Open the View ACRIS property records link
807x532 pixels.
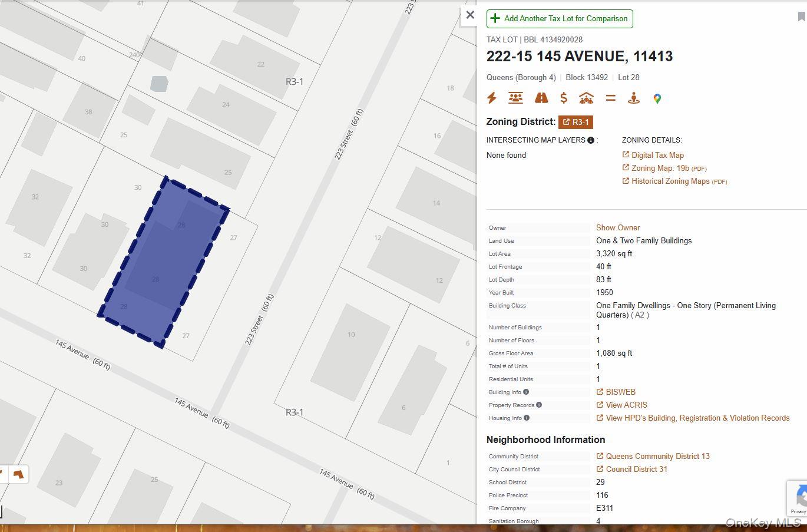coord(626,405)
